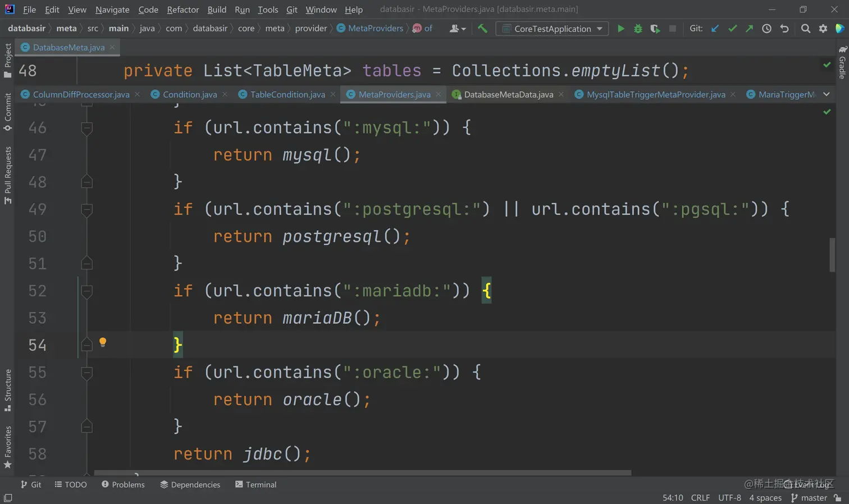Switch to the TableCondition.java tab
Screen dimensions: 849x504
click(287, 94)
